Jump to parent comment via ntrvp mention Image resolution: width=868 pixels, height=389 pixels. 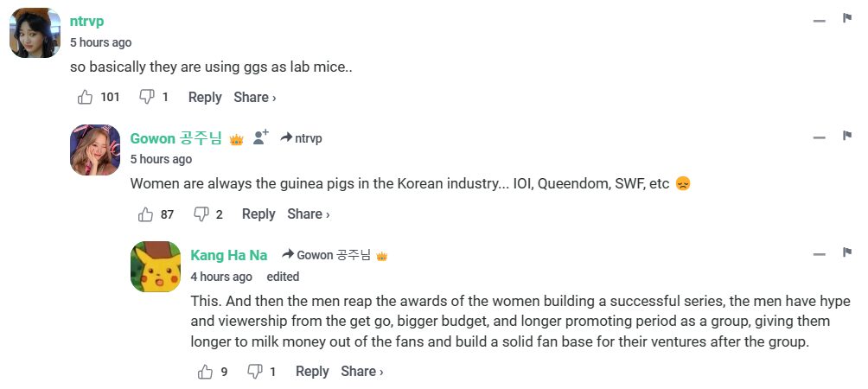[x=308, y=138]
